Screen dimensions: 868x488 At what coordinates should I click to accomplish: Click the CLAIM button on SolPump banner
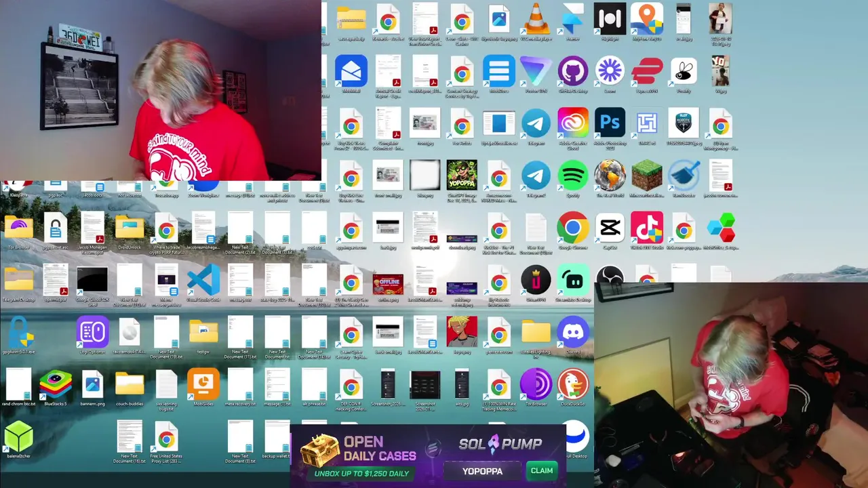coord(541,470)
